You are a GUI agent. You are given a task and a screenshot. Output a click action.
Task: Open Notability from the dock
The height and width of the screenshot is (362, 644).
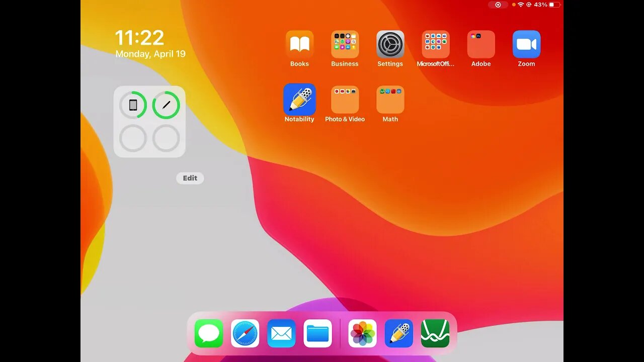tap(399, 333)
